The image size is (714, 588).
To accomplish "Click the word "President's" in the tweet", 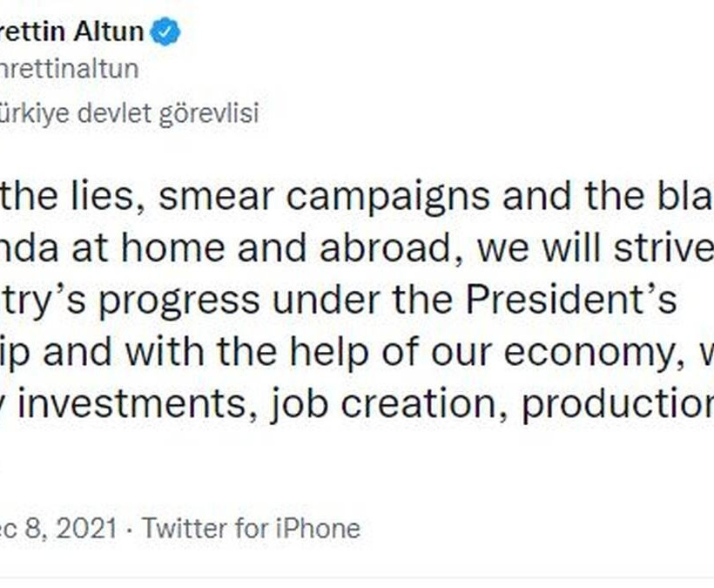I will click(571, 300).
